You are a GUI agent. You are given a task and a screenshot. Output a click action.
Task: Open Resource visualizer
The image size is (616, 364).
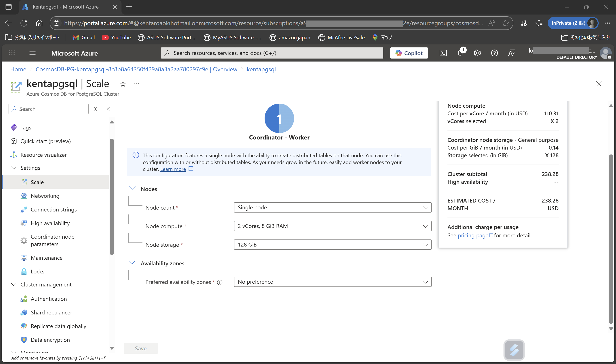pos(43,155)
